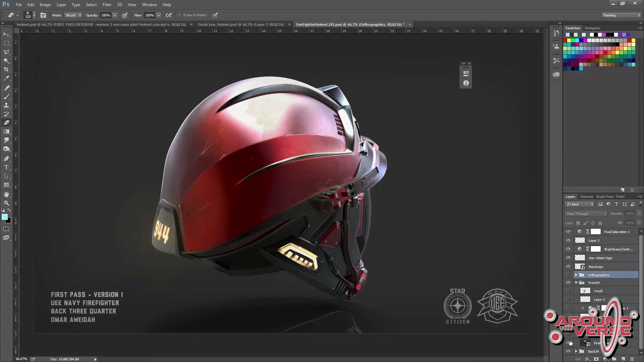This screenshot has width=644, height=362.
Task: Hide the Hue/Saturation 1 layer
Action: [568, 232]
